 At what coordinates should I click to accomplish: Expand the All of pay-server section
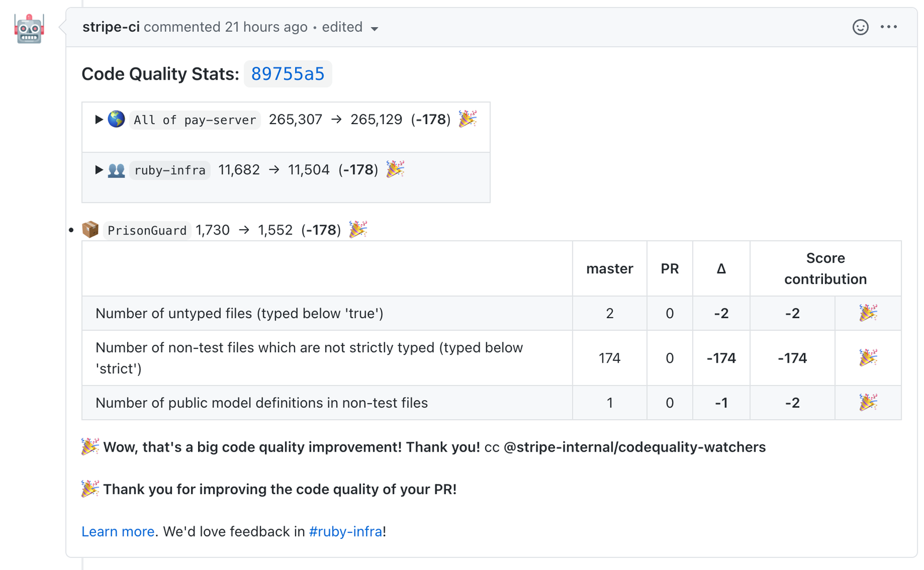coord(98,120)
